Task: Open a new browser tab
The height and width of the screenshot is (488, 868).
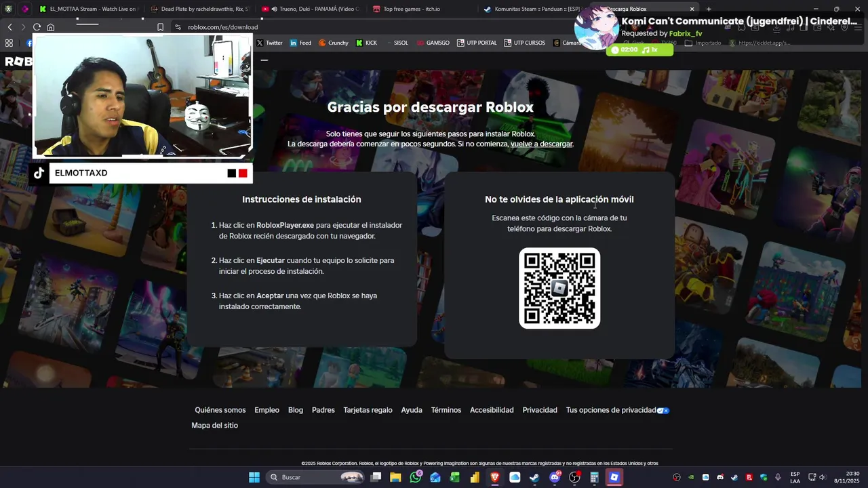Action: (709, 9)
